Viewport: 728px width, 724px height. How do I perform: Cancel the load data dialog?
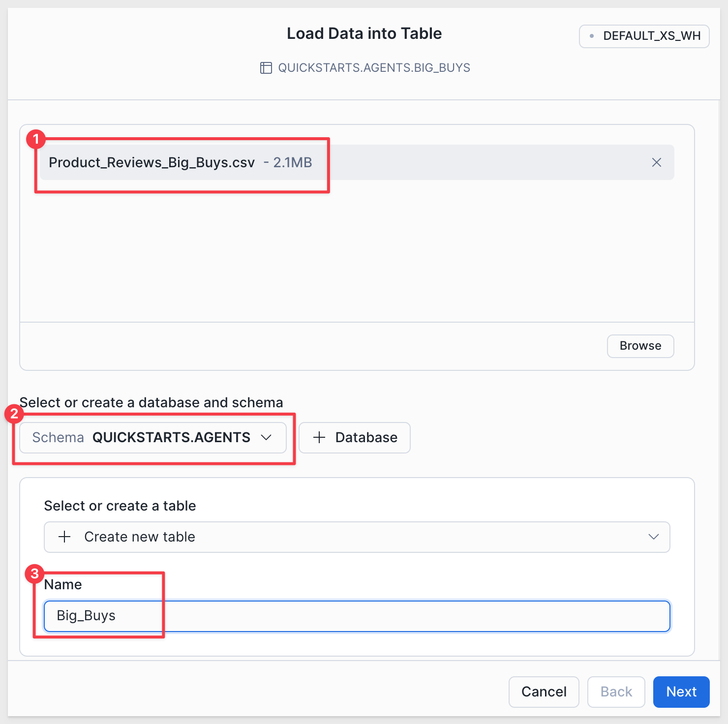click(544, 692)
